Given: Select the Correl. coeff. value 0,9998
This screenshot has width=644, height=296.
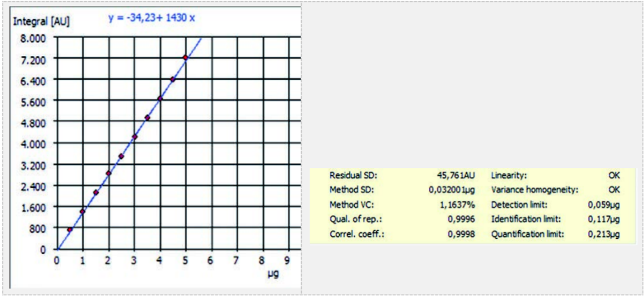Looking at the screenshot, I should (x=461, y=235).
